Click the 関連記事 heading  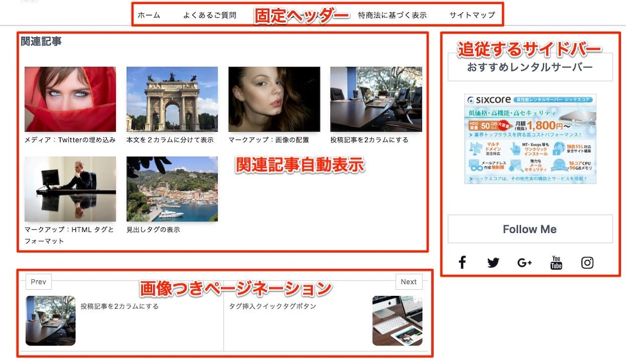coord(41,42)
